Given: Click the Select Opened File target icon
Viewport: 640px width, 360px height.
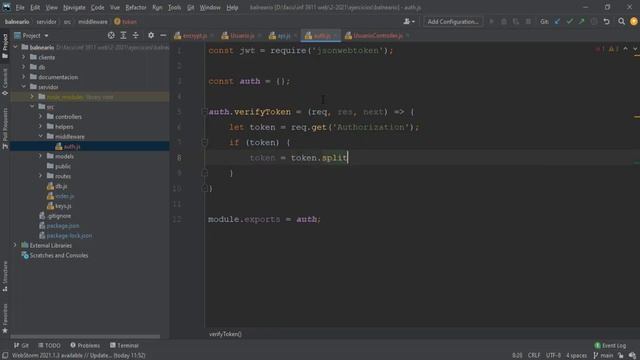Looking at the screenshot, I should coord(111,36).
